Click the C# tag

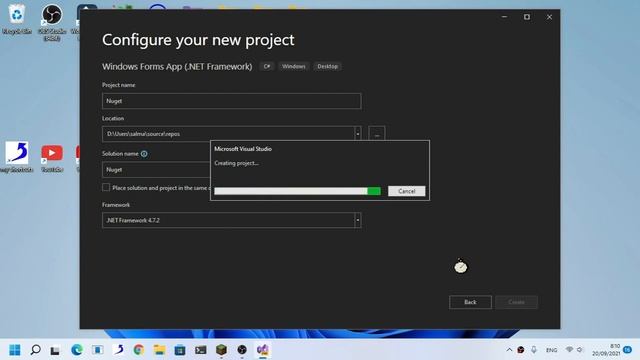tap(267, 66)
